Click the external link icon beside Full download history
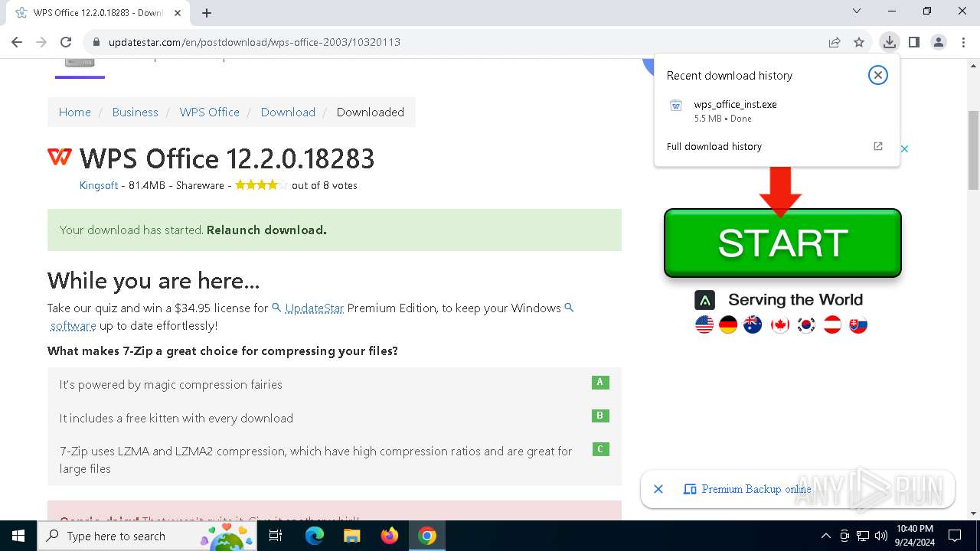This screenshot has height=551, width=980. tap(878, 146)
